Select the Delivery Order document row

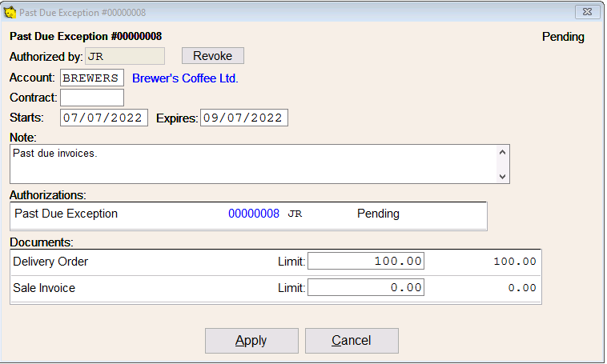[275, 262]
